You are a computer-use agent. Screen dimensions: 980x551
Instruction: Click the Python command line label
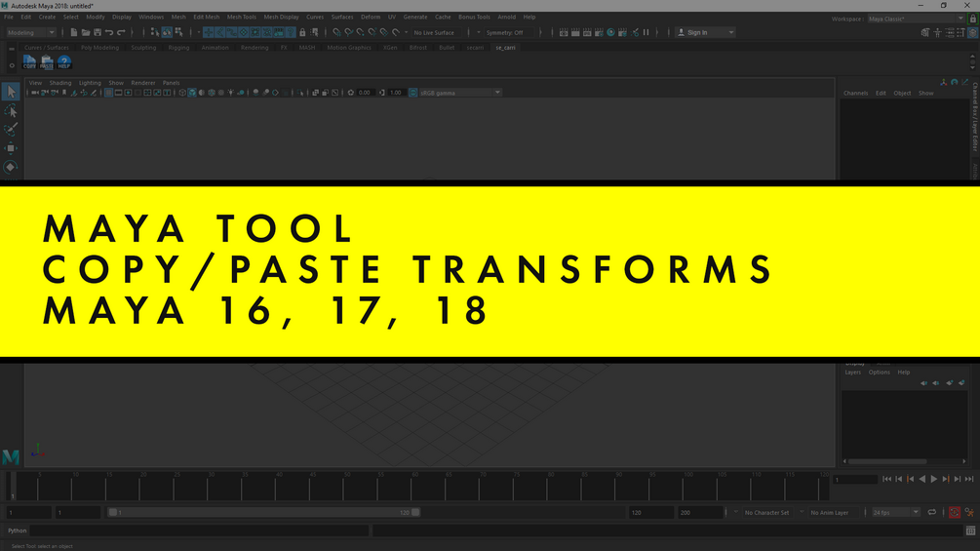17,531
